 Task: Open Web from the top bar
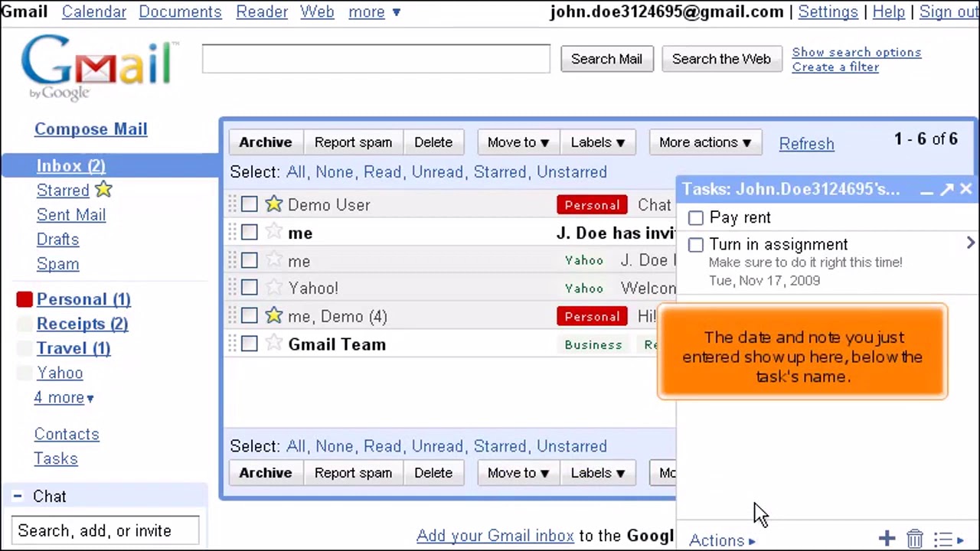point(317,12)
